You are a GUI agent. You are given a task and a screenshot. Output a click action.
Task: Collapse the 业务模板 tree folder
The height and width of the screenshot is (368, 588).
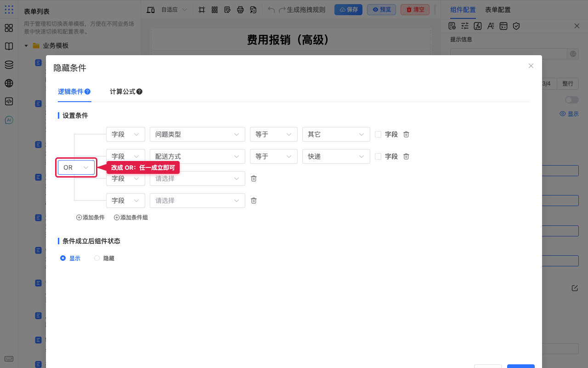[x=26, y=46]
